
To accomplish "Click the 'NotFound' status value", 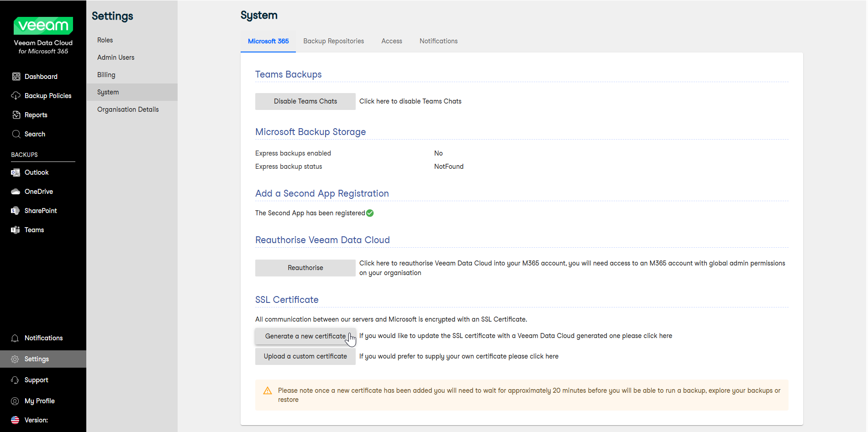I will 449,167.
